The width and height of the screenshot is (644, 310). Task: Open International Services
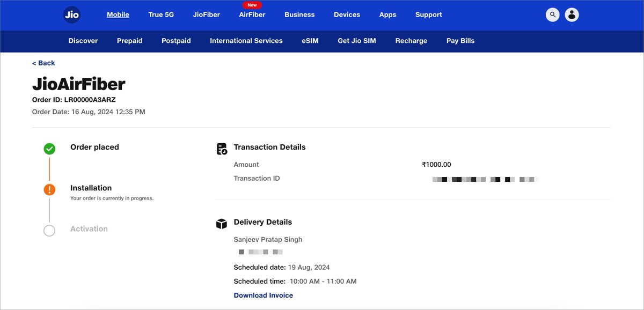pos(246,41)
